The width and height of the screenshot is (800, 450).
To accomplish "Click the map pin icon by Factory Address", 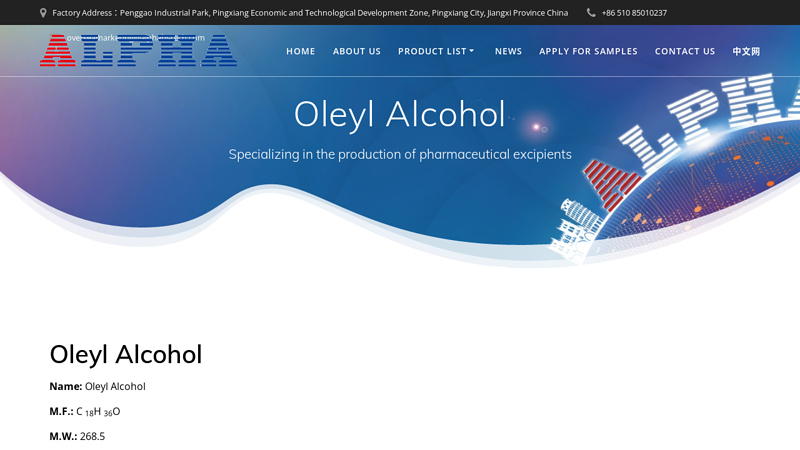I will 43,13.
